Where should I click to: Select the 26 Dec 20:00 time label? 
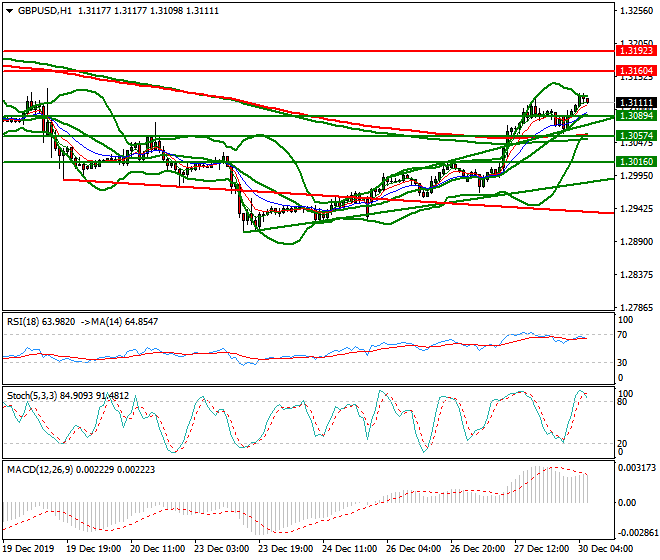point(478,549)
